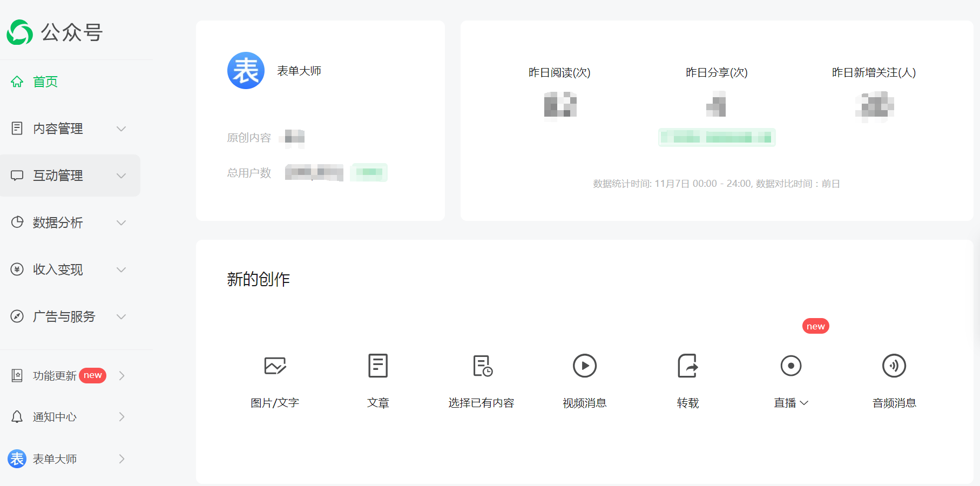Click the 总用户数 label

coord(249,173)
